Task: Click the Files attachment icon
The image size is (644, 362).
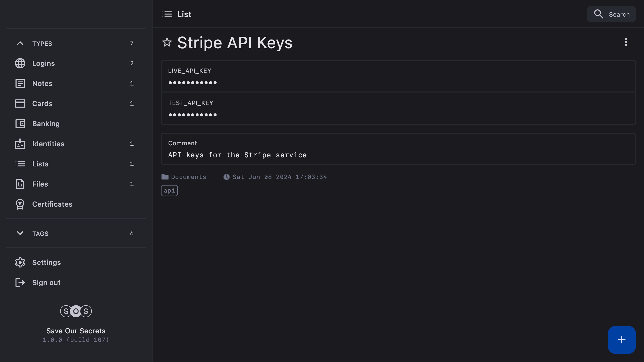Action: pos(20,184)
